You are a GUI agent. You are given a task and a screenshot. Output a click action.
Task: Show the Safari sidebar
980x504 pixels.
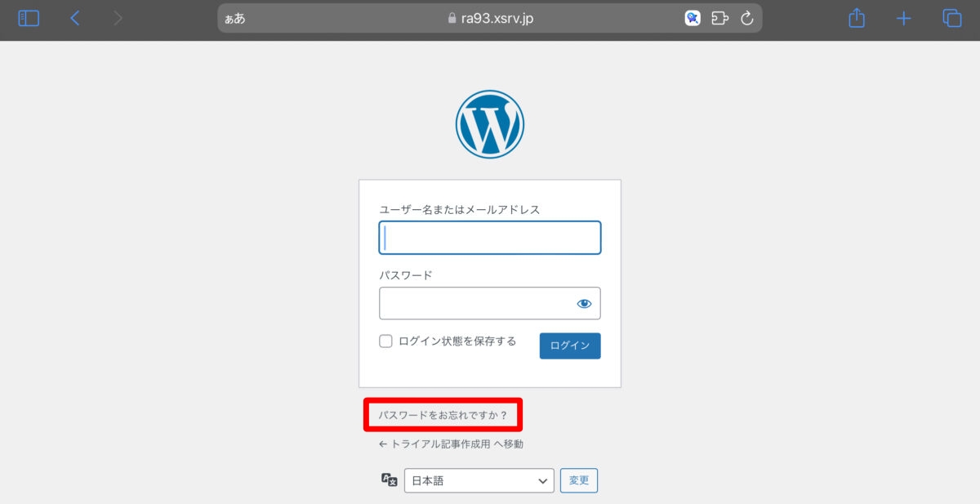tap(29, 18)
